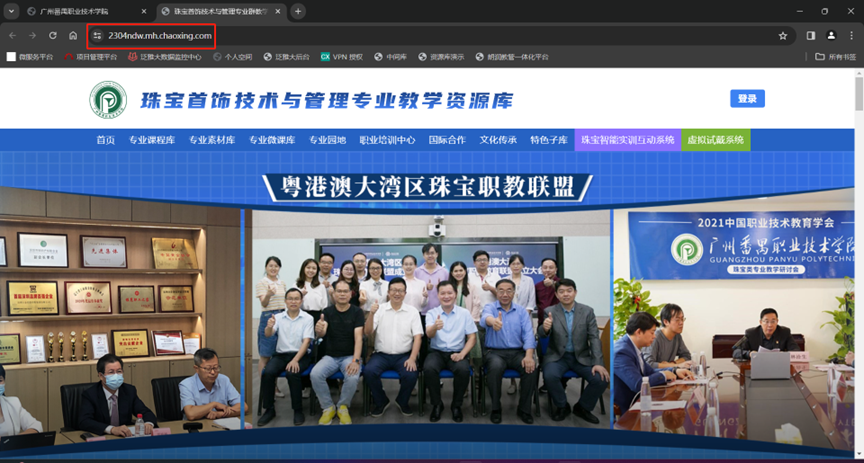
Task: Open Chrome three-dot menu
Action: (850, 36)
